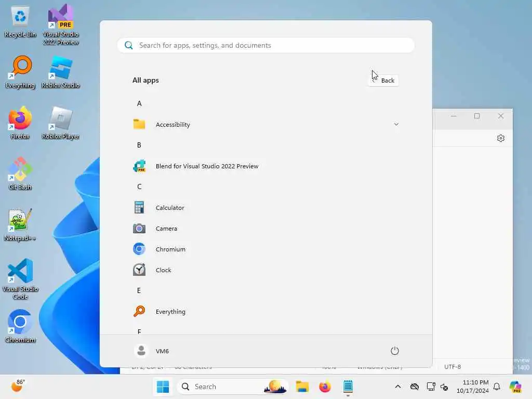This screenshot has width=532, height=399.
Task: Click the muted volume tray icon
Action: (x=444, y=387)
